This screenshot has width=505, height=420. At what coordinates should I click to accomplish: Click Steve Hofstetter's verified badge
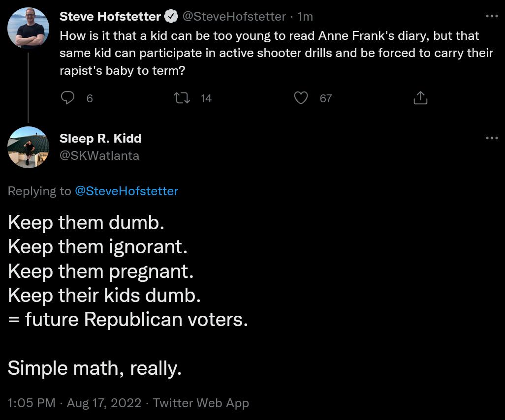tap(171, 16)
